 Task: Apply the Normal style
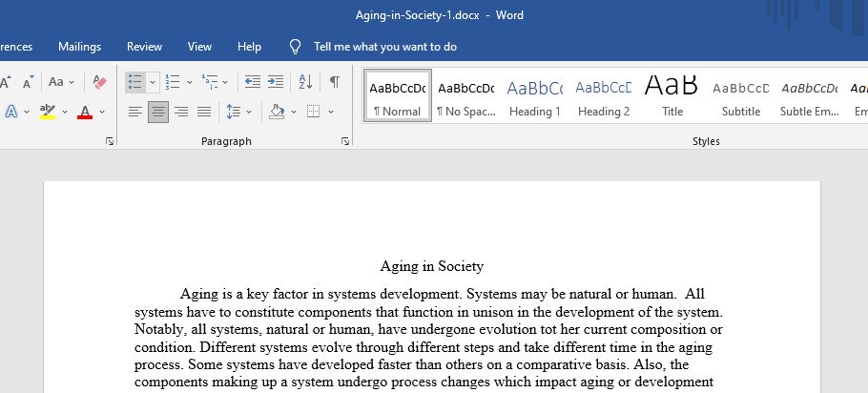click(398, 95)
